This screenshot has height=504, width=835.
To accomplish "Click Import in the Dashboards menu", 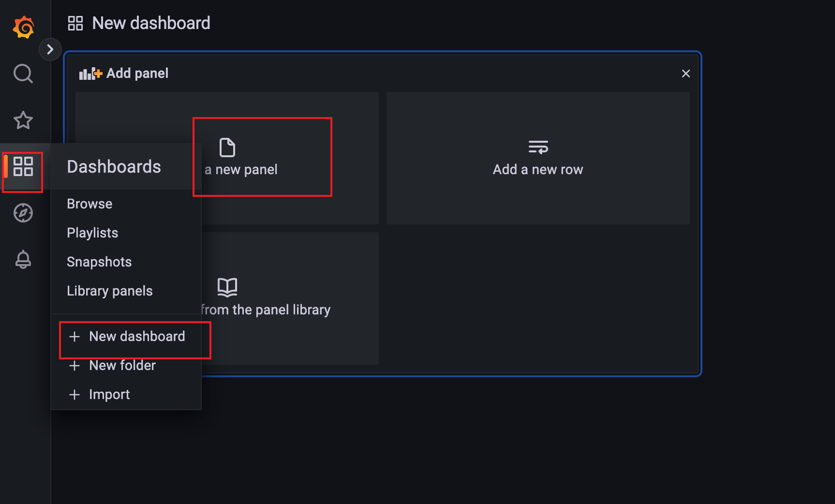I will point(109,395).
